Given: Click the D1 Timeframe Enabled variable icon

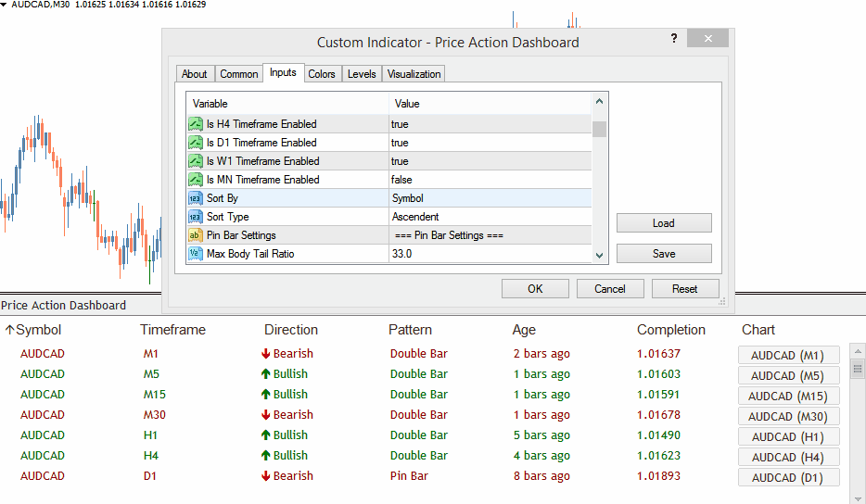Looking at the screenshot, I should pyautogui.click(x=196, y=143).
